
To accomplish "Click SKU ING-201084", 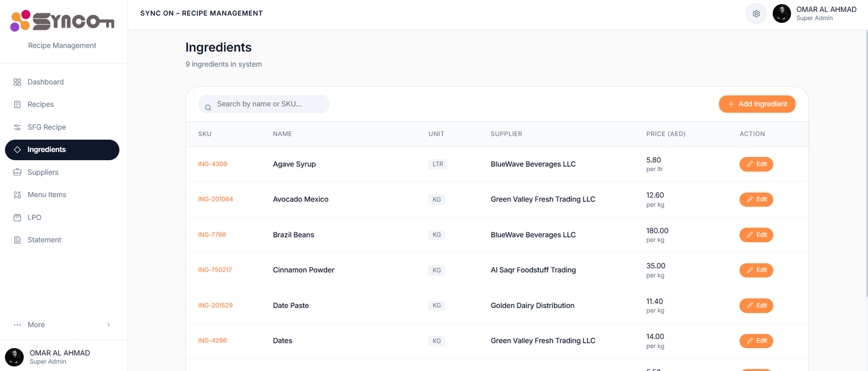I will (215, 199).
